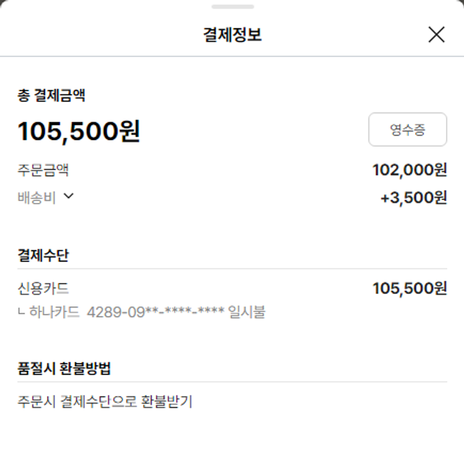Close the 결제정보 panel with the X icon
464x476 pixels.
(x=436, y=35)
